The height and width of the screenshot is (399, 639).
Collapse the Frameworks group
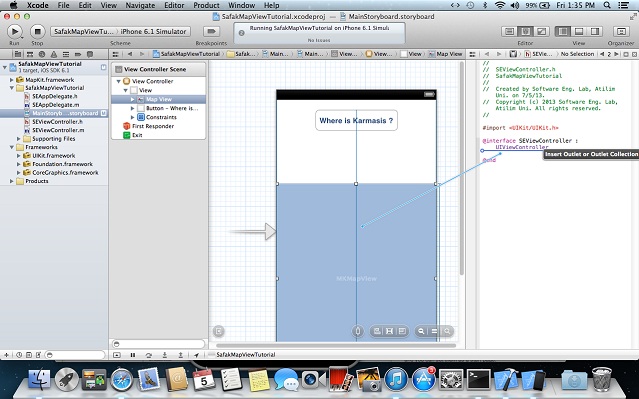click(x=12, y=147)
